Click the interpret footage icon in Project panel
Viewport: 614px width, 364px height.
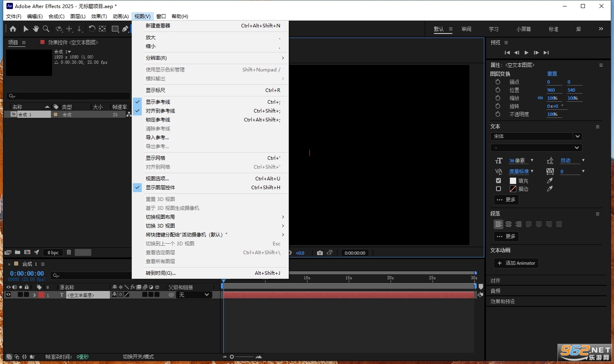pyautogui.click(x=8, y=252)
